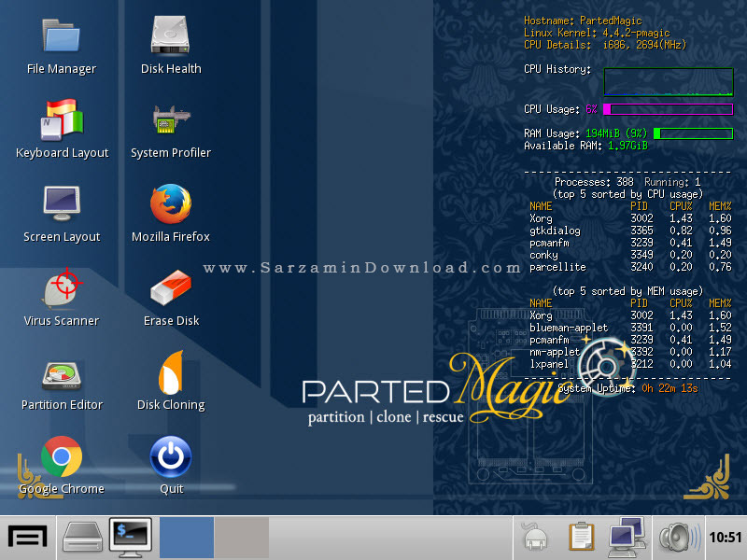This screenshot has height=560, width=747.
Task: Open the Screen Layout desktop icon
Action: pyautogui.click(x=62, y=203)
